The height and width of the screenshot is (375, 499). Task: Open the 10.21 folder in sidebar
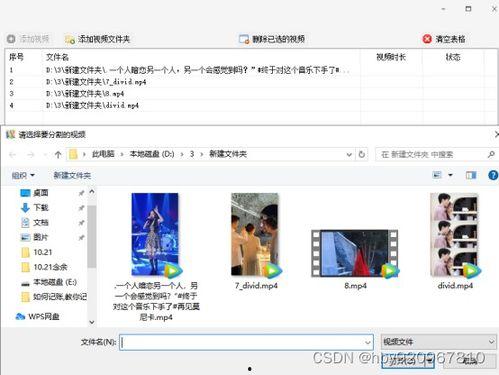[37, 252]
